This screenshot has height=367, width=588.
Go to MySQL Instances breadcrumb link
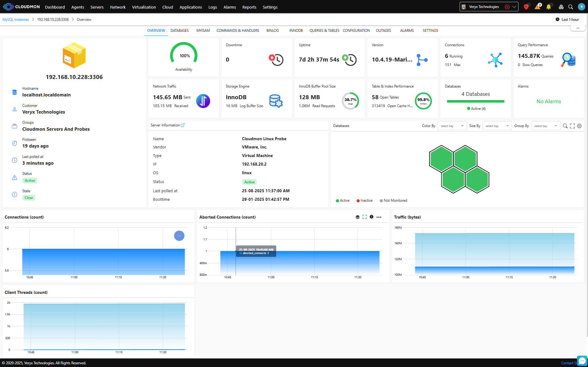(16, 20)
